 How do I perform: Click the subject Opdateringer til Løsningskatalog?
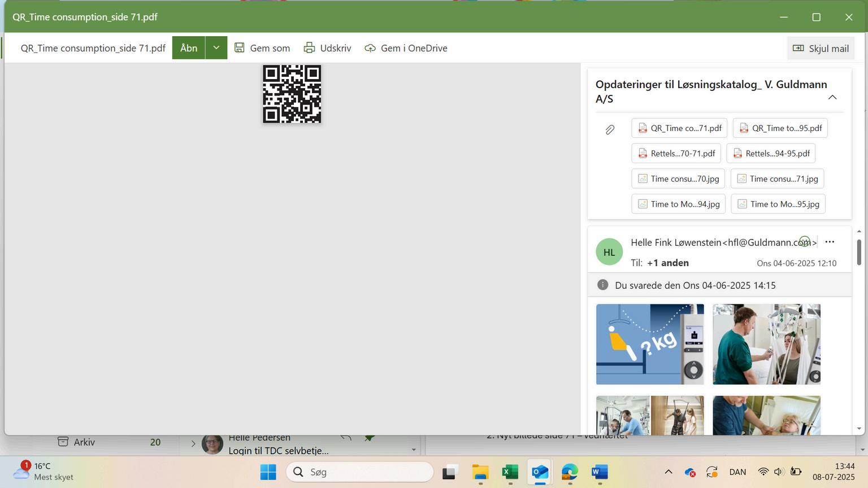pyautogui.click(x=711, y=91)
